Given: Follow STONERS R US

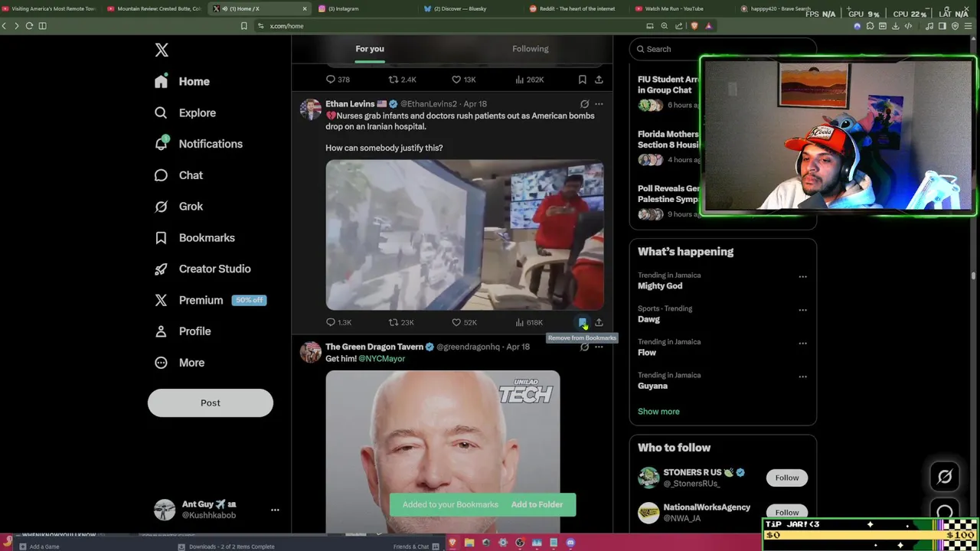Looking at the screenshot, I should [x=786, y=478].
